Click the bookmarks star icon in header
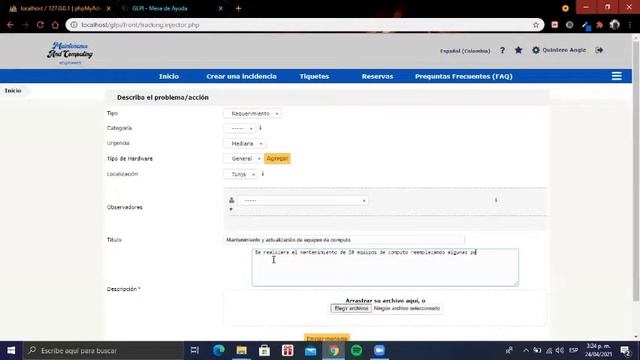The width and height of the screenshot is (640, 360). coord(518,50)
